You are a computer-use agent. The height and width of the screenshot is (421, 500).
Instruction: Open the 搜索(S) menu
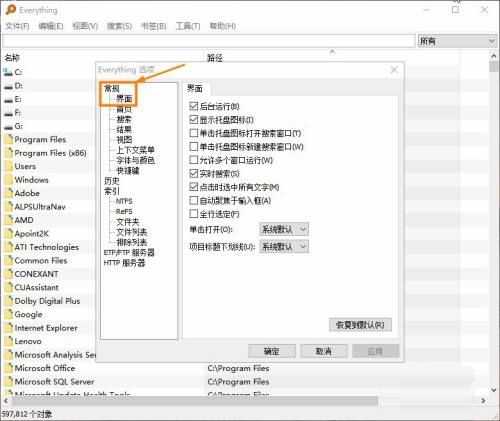coord(119,26)
